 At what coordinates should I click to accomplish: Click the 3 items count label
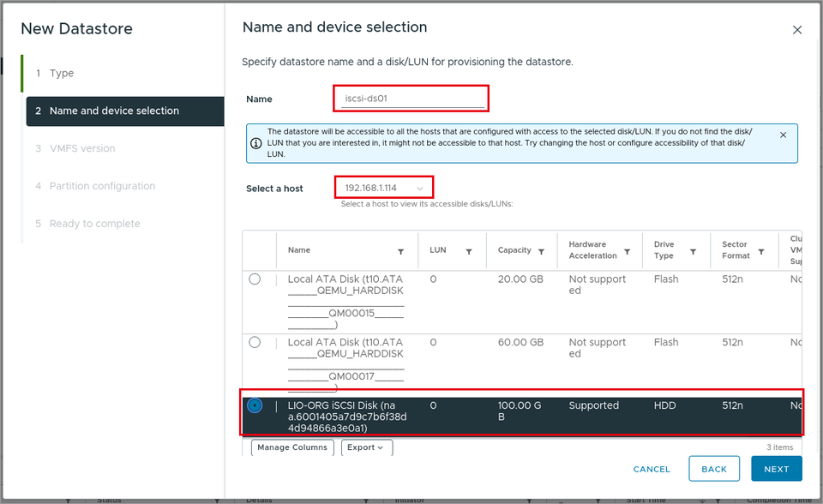point(780,447)
